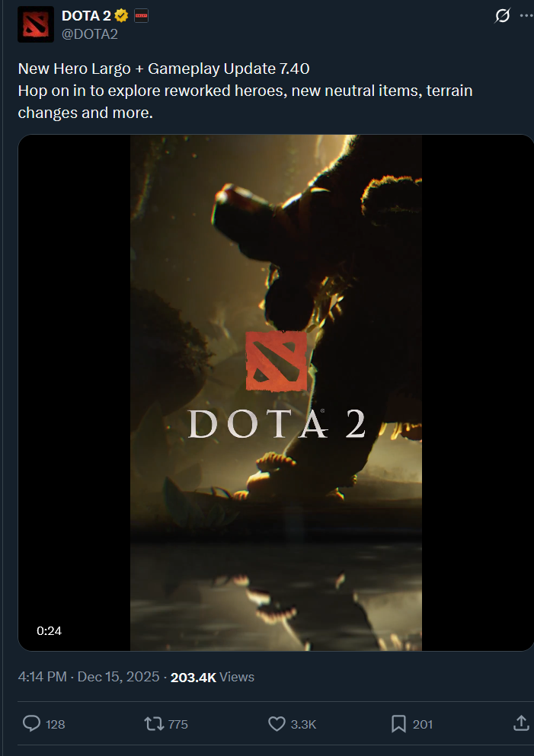Click the 775 reposts count
This screenshot has height=756, width=534.
pos(178,724)
